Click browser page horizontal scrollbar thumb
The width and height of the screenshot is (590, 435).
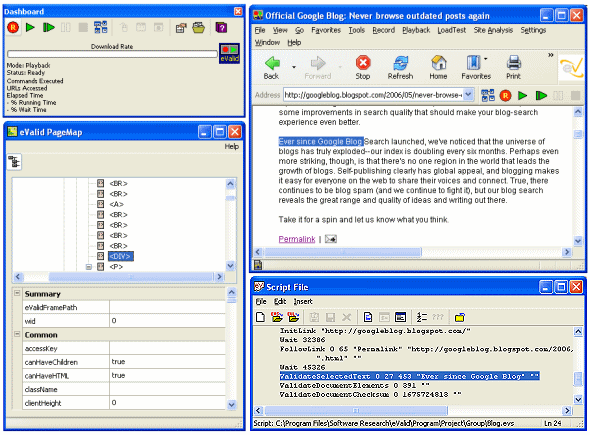[342, 252]
